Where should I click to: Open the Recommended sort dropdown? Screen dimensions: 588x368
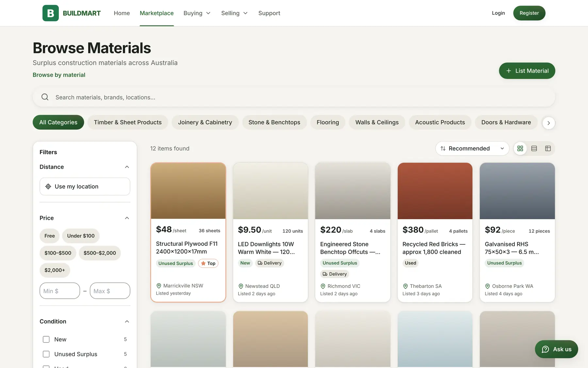point(472,149)
